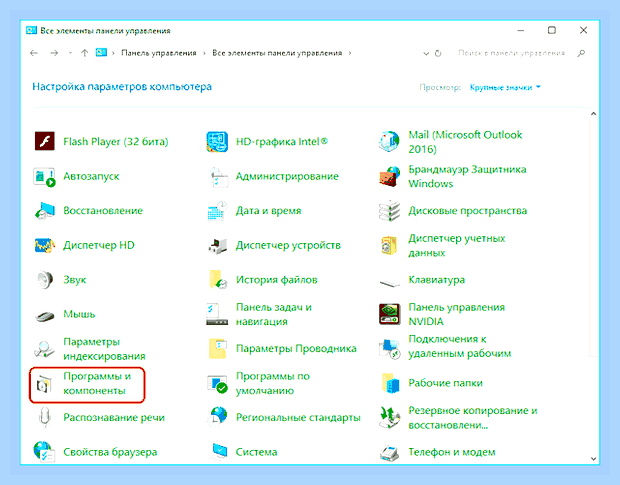Screen dimensions: 620x485
Task: Click the window title bar icon
Action: 31,30
